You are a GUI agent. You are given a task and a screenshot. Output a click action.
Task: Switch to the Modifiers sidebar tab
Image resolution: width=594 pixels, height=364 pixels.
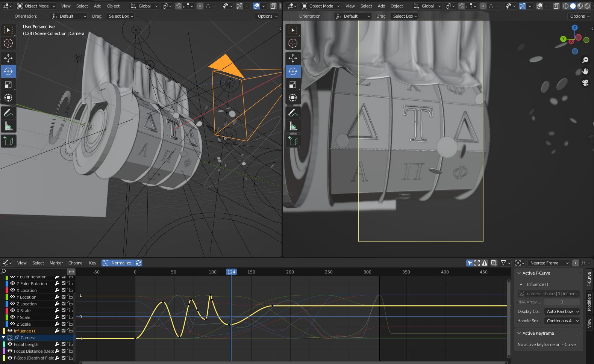click(589, 302)
